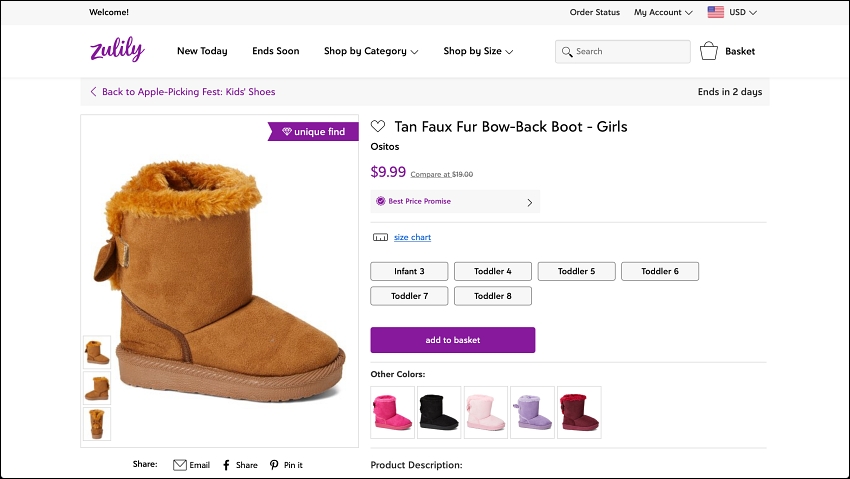The width and height of the screenshot is (850, 479).
Task: Choose the lavender boot color
Action: (532, 412)
